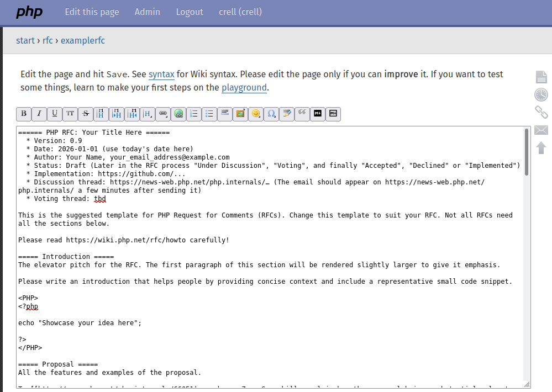Go to the php logo homepage

point(29,12)
